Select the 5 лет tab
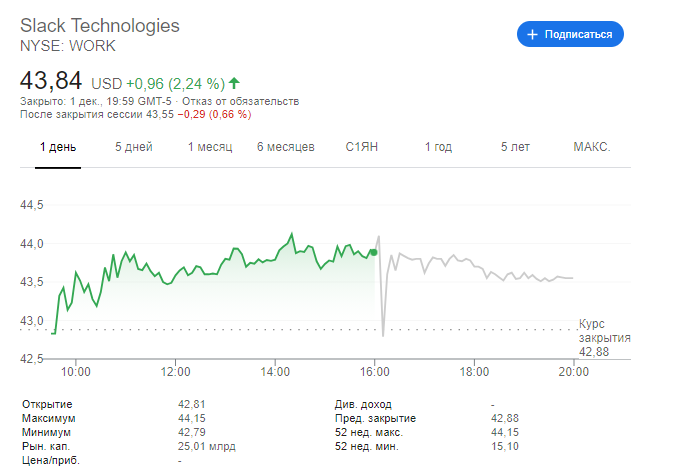This screenshot has height=469, width=675. 515,147
